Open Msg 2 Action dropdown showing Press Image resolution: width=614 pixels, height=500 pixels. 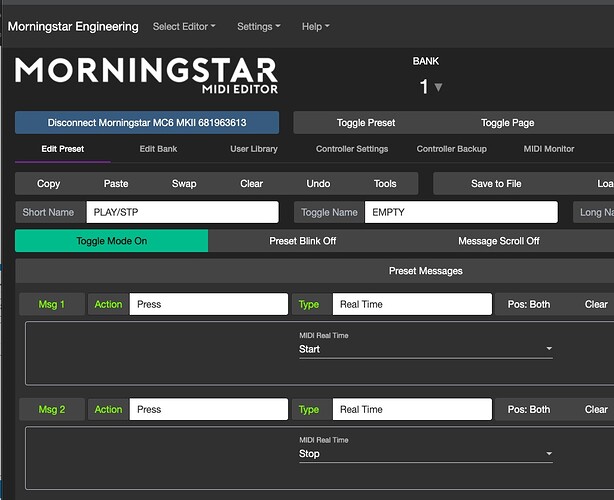[209, 409]
